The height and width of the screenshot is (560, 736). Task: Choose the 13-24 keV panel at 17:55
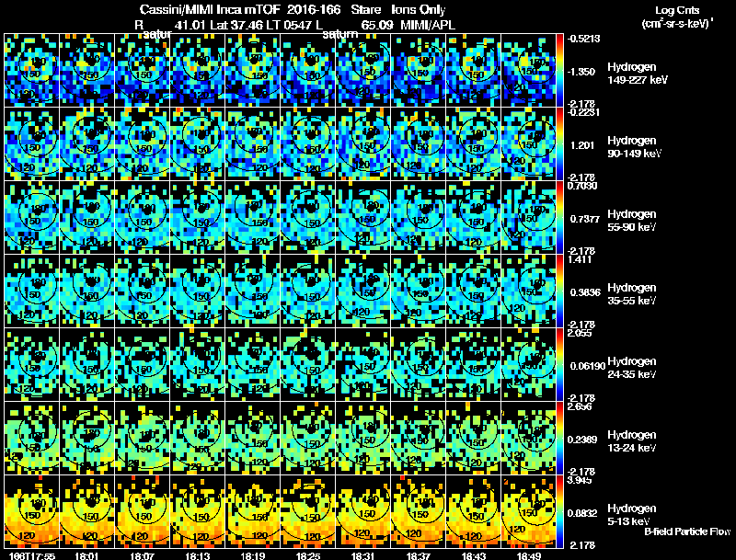click(32, 439)
